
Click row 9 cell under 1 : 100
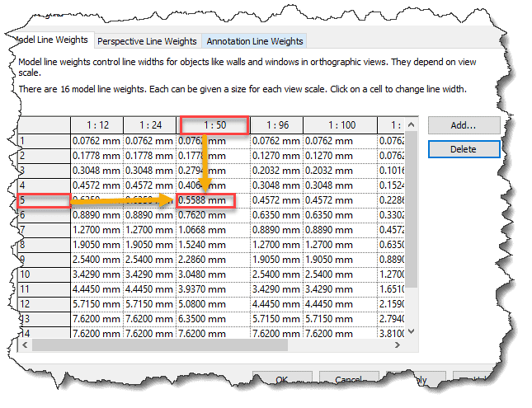click(341, 260)
